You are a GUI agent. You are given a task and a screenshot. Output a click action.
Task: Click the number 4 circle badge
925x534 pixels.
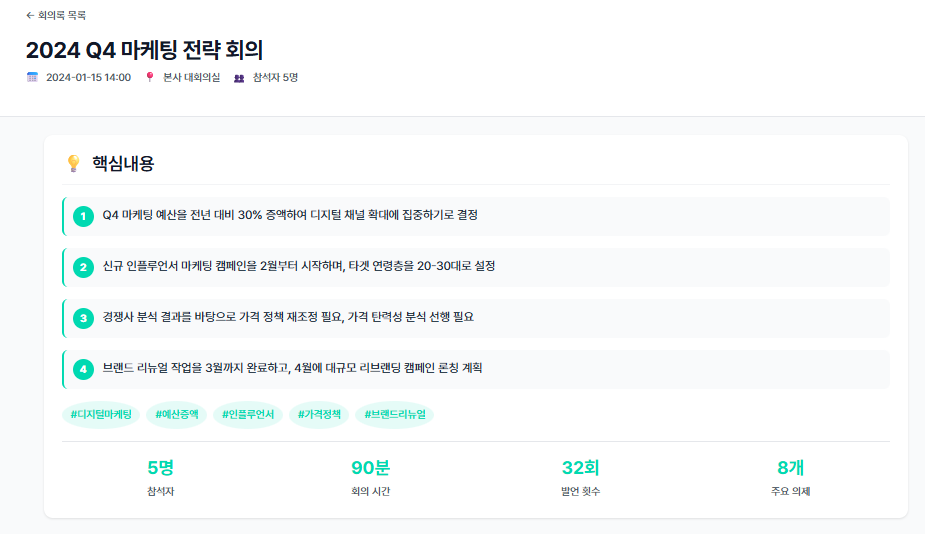pyautogui.click(x=84, y=369)
